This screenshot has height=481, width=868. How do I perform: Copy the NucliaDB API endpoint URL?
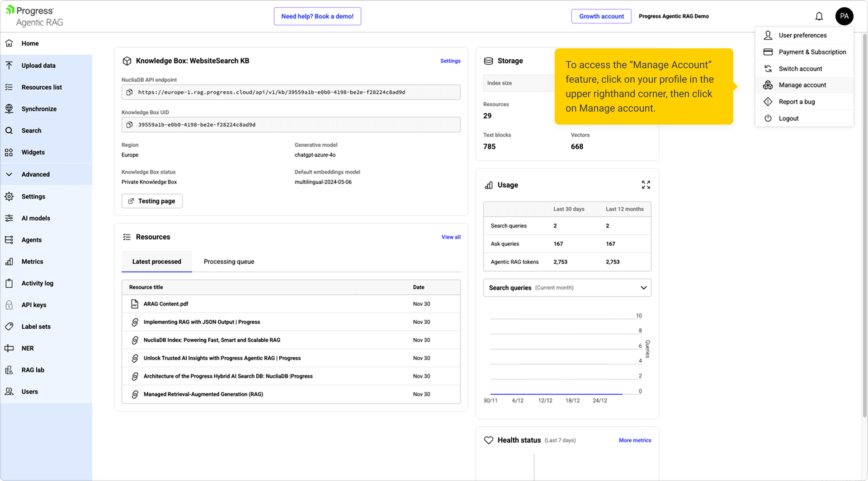click(130, 92)
